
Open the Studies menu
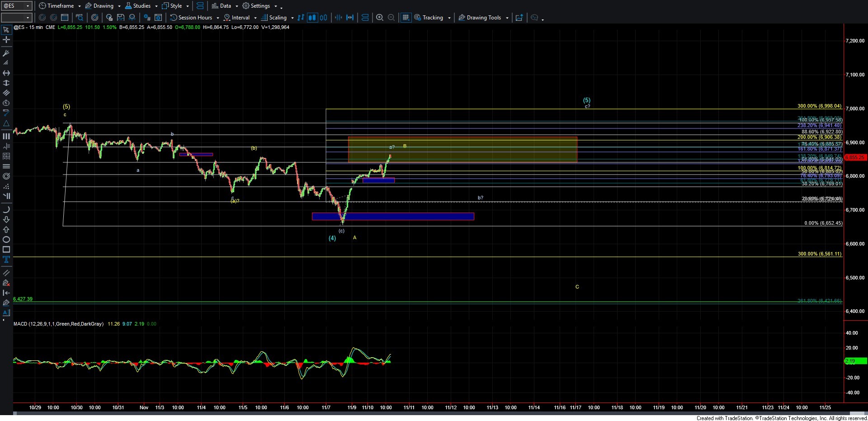141,6
